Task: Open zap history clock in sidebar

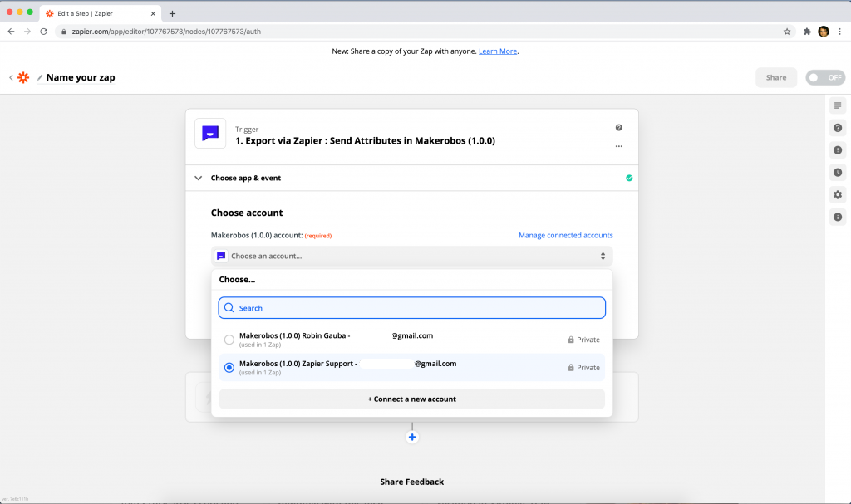Action: (x=838, y=173)
